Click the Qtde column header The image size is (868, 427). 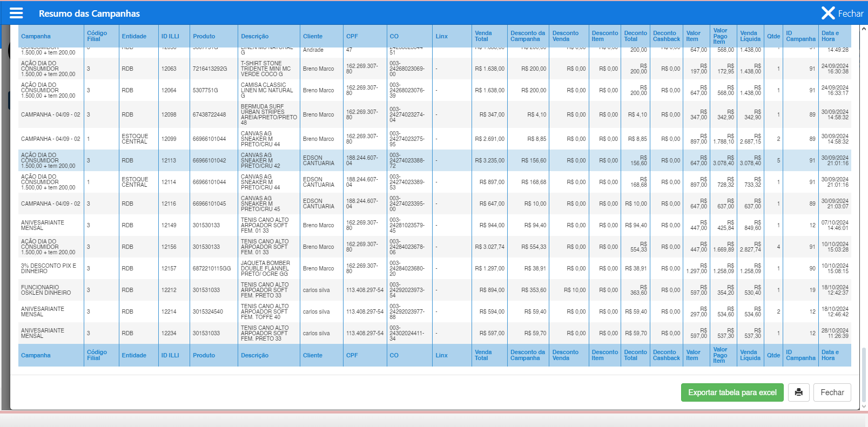click(x=773, y=36)
